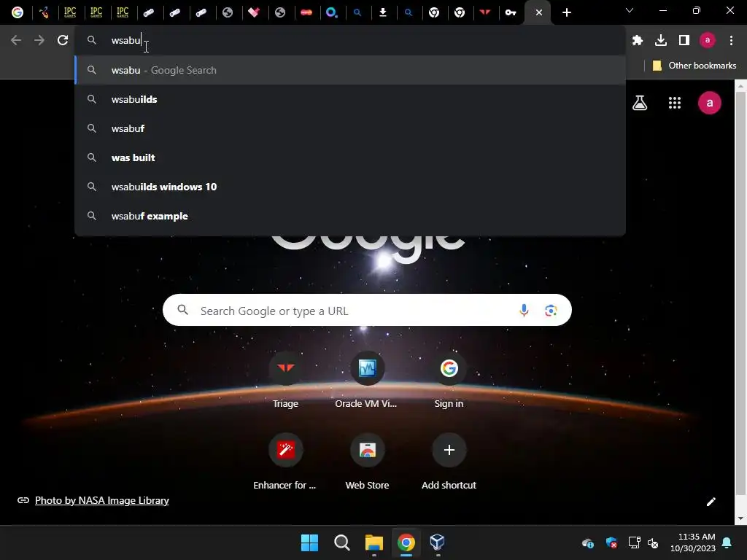Open the muted volume tray icon
Image resolution: width=747 pixels, height=560 pixels.
pyautogui.click(x=653, y=542)
